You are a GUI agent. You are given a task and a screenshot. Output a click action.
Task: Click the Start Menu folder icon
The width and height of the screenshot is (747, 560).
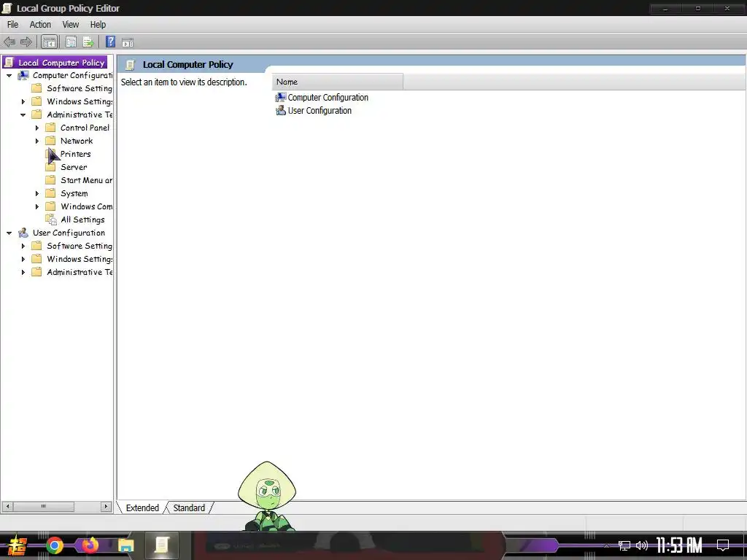click(x=50, y=180)
